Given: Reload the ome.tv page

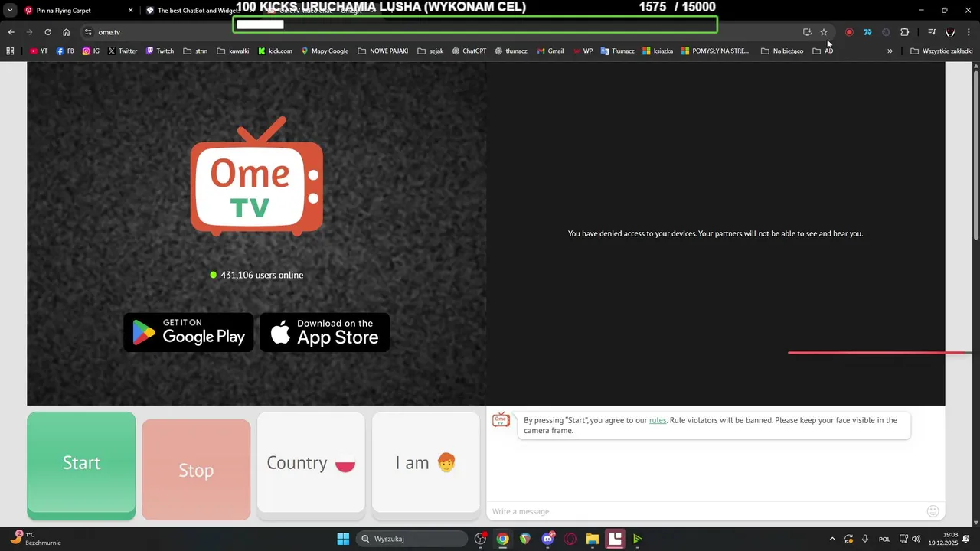Looking at the screenshot, I should 47,32.
